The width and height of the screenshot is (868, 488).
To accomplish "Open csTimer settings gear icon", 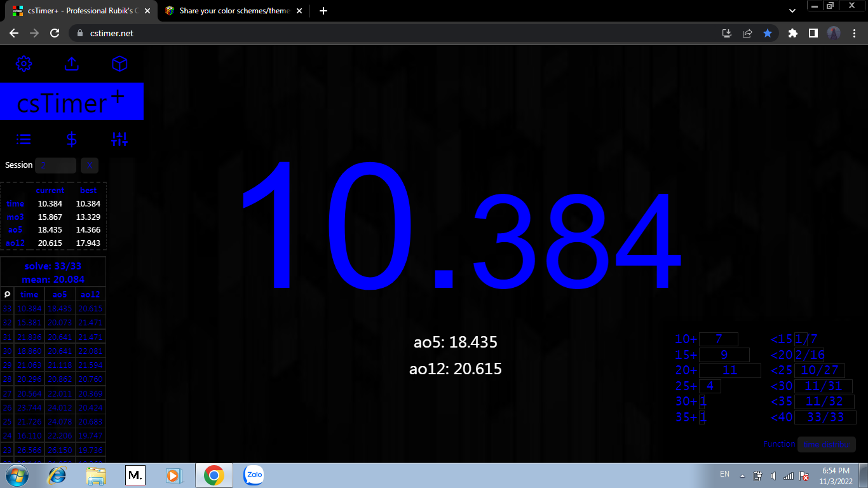I will (24, 64).
